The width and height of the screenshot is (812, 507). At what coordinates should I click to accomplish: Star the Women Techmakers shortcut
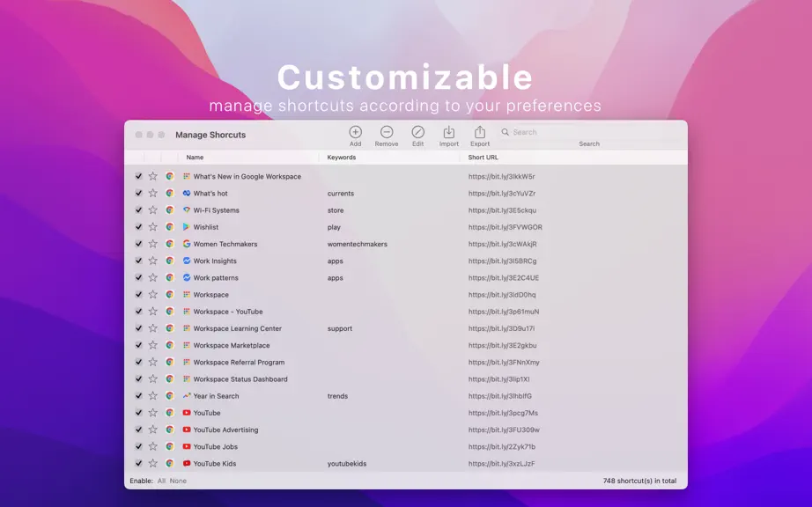pyautogui.click(x=152, y=244)
